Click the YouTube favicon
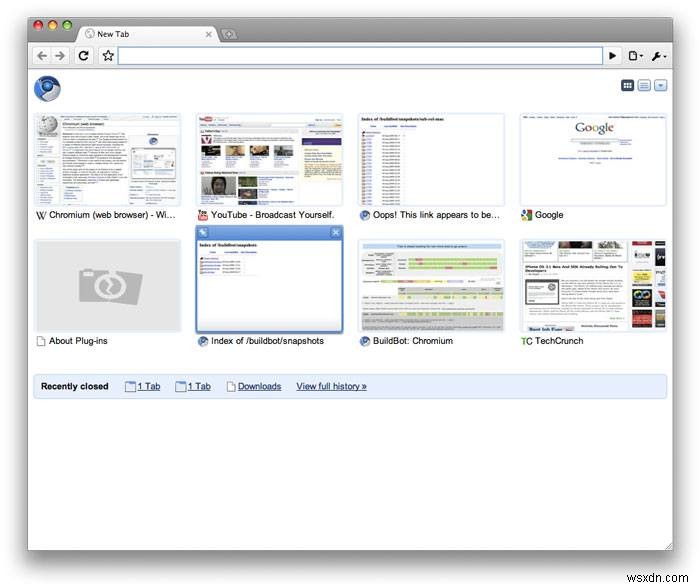The height and width of the screenshot is (588, 700). pos(203,215)
